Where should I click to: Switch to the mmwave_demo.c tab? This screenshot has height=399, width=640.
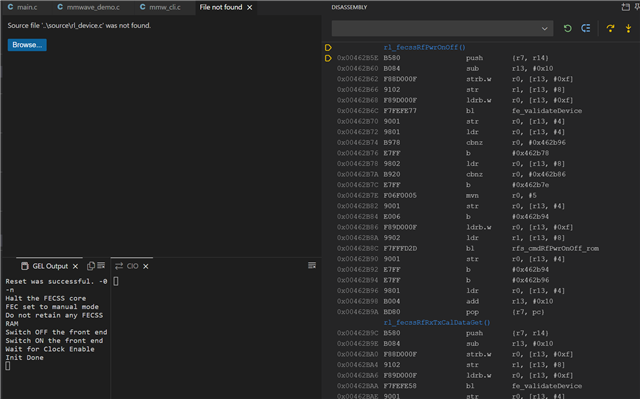click(89, 7)
